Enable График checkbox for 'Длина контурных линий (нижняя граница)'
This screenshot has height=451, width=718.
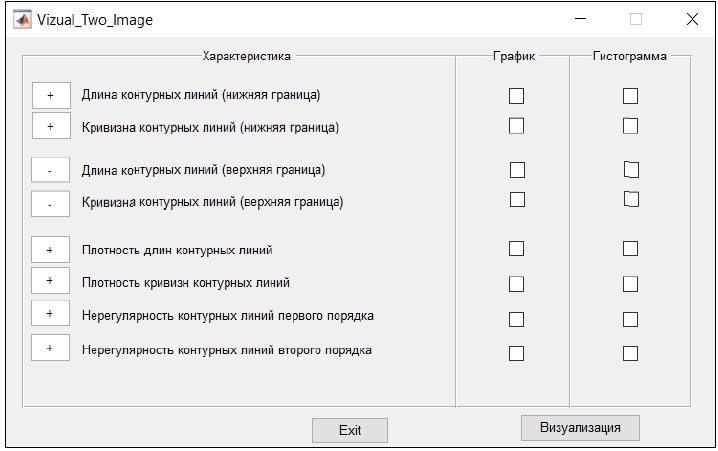point(517,96)
